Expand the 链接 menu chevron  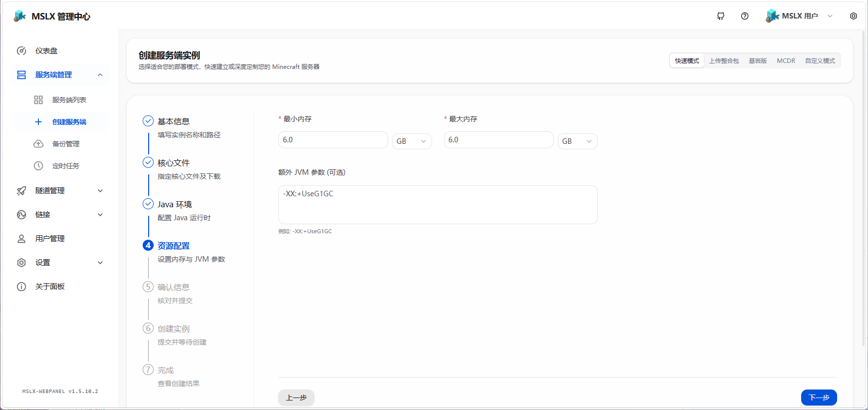pyautogui.click(x=100, y=215)
